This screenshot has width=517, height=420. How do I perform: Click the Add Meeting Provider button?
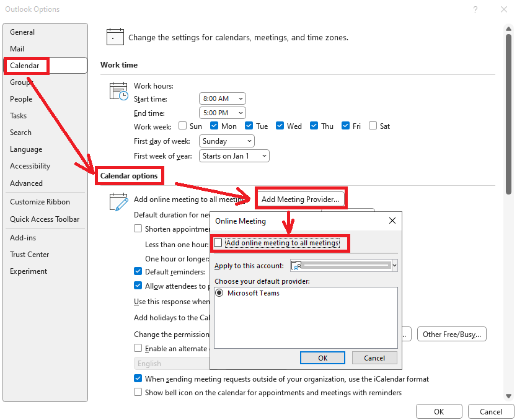click(301, 198)
